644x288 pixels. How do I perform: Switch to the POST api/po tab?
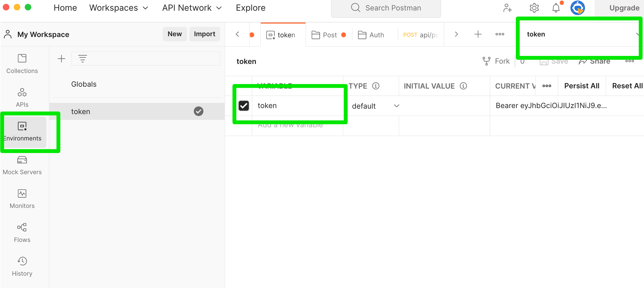(x=421, y=35)
